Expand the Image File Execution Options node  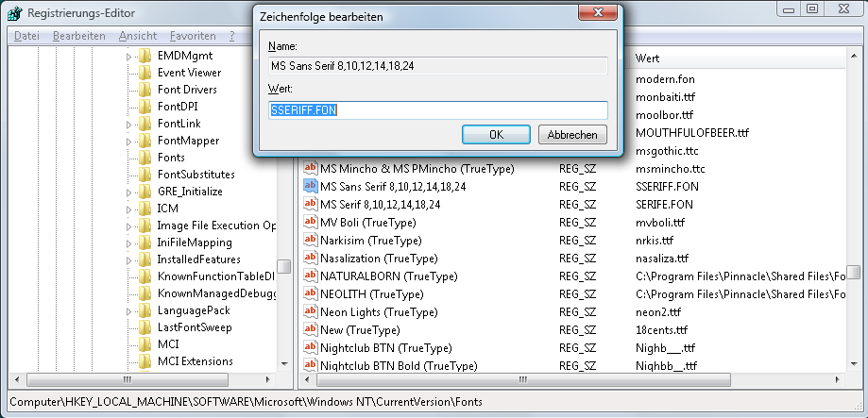(129, 226)
